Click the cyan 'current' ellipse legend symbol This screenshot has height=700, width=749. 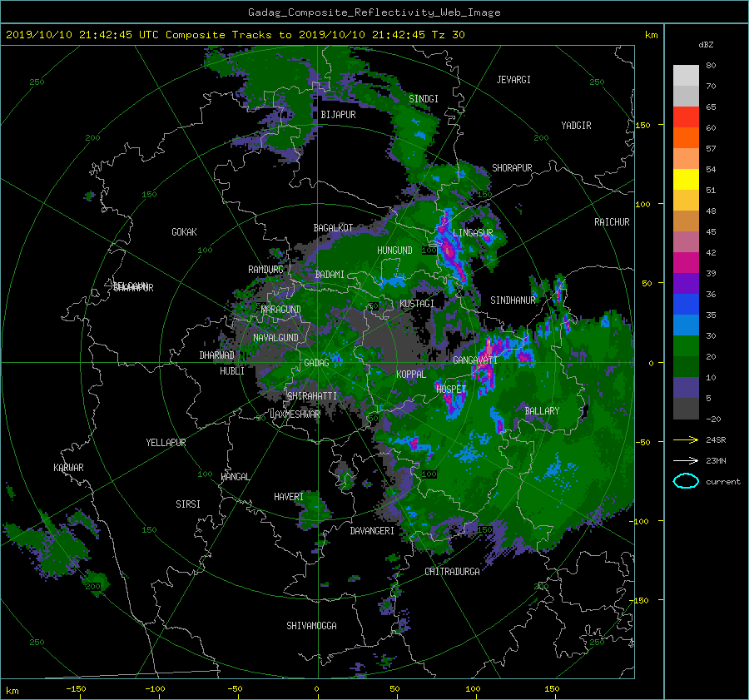point(686,481)
